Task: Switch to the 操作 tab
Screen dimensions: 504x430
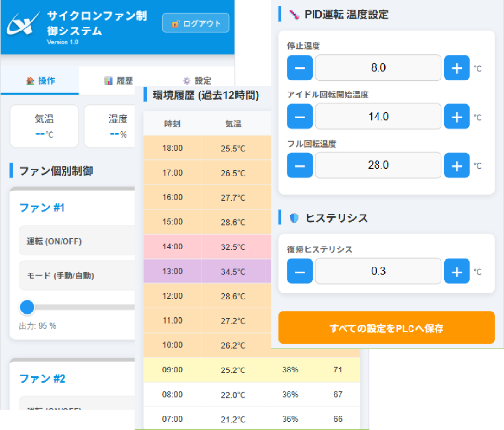Action: click(40, 81)
